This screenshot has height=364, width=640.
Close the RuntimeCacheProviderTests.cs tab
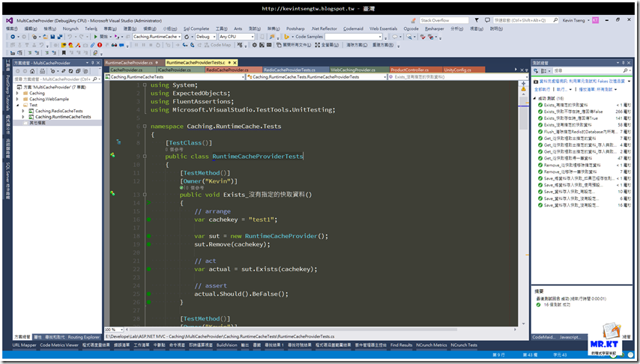click(x=235, y=63)
